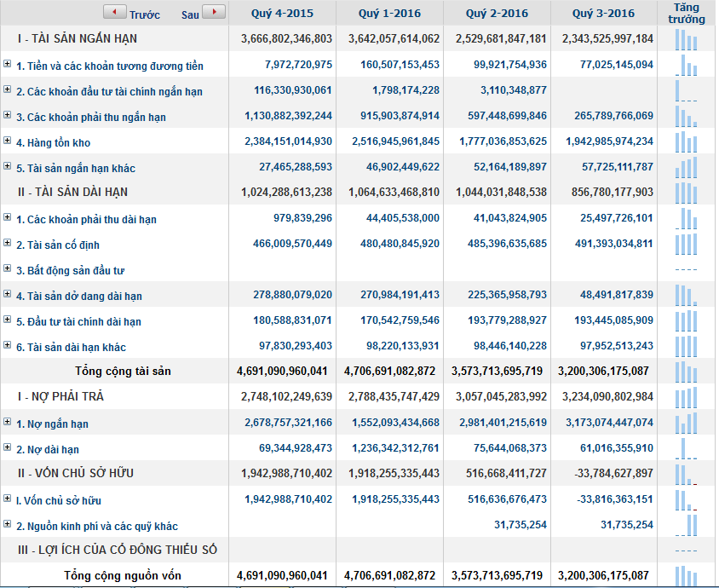Open growth chart for I - NỢ PHẢI TRẢ
The image size is (719, 588).
(x=686, y=397)
